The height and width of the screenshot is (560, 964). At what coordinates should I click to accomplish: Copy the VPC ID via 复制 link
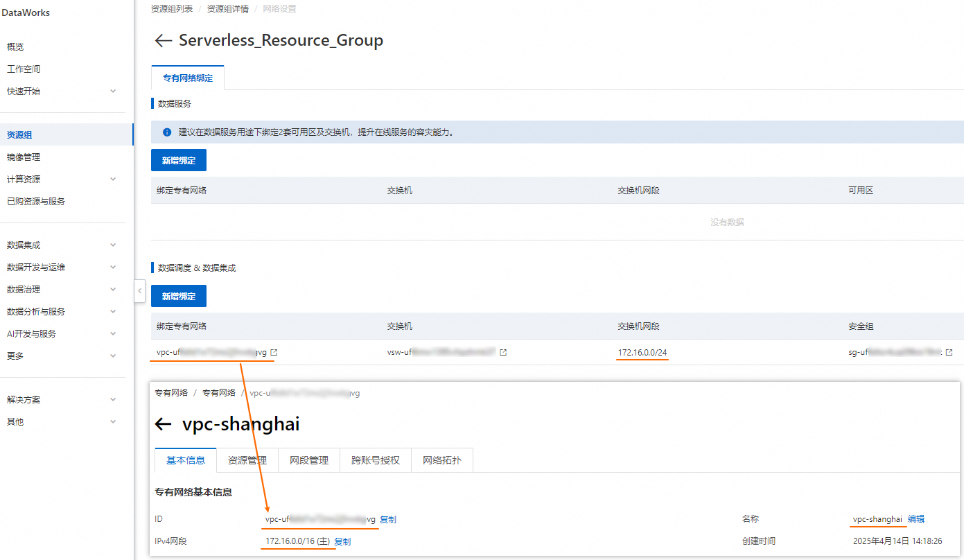[388, 520]
